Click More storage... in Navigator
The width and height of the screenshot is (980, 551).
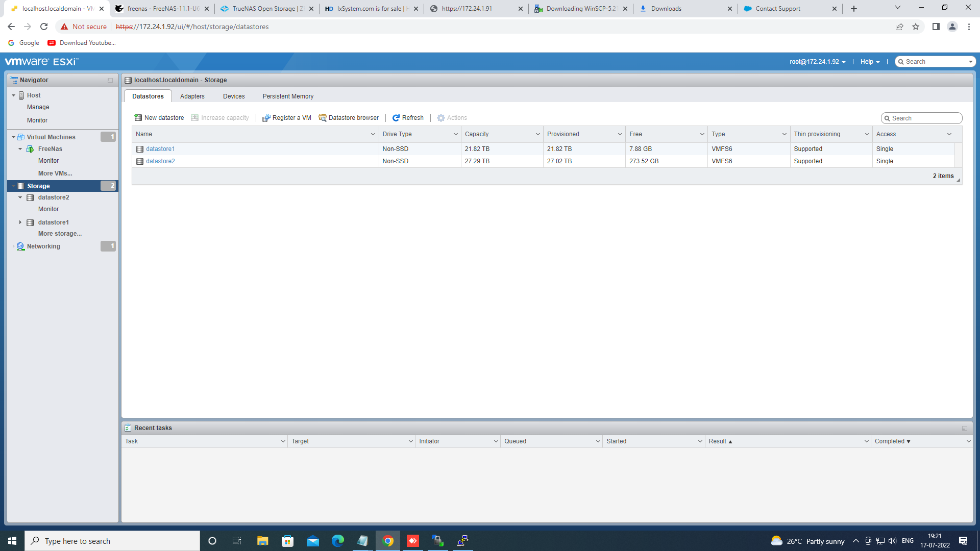click(60, 234)
